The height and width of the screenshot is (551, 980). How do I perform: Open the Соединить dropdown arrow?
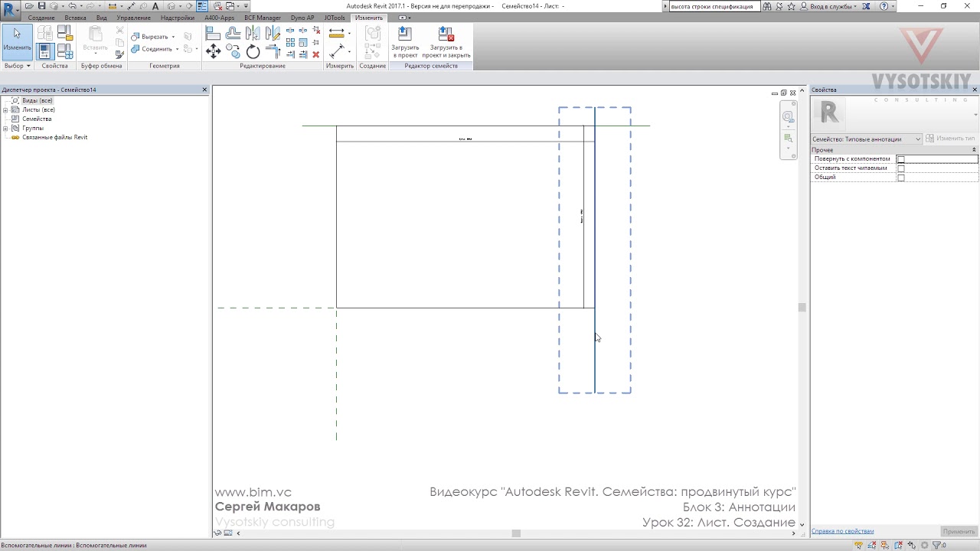(x=177, y=49)
